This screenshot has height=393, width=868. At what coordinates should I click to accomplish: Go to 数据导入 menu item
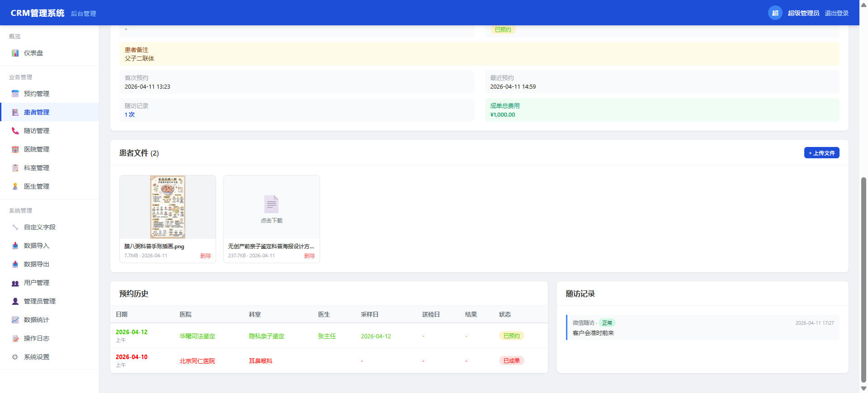click(x=37, y=246)
